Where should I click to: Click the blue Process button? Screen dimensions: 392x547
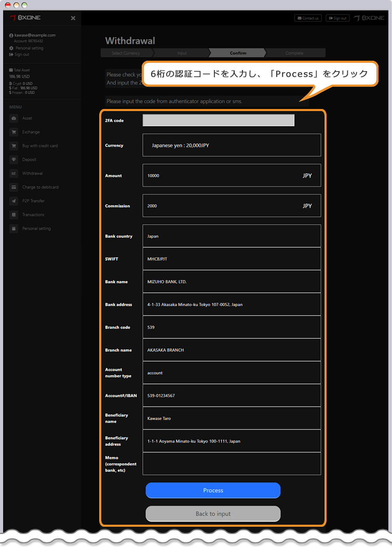click(213, 490)
